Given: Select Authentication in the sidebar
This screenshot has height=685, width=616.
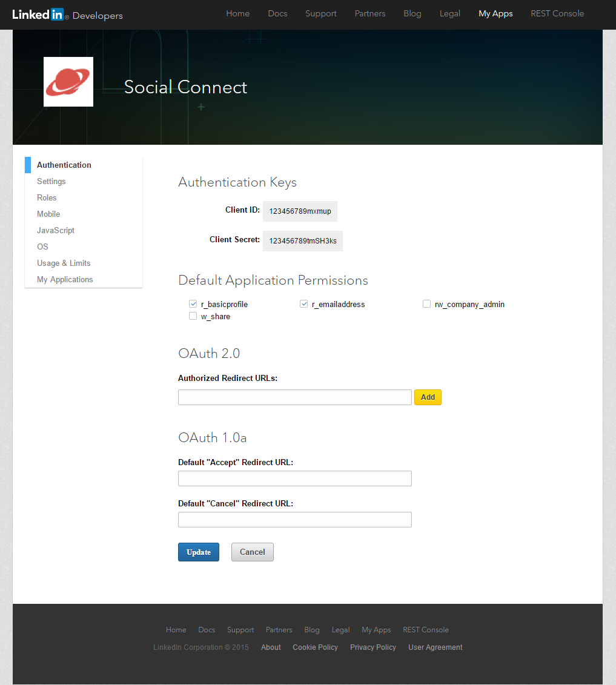Looking at the screenshot, I should 64,165.
